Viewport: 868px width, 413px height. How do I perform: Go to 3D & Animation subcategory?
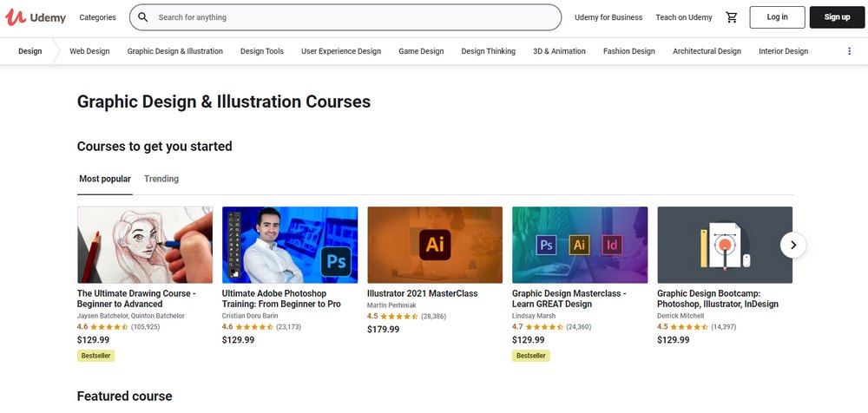click(x=559, y=51)
